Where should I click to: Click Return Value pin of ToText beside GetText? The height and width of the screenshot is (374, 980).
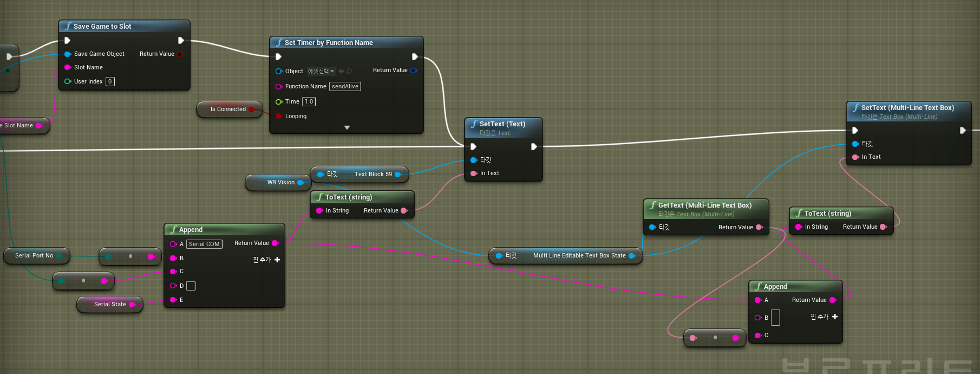pyautogui.click(x=884, y=227)
